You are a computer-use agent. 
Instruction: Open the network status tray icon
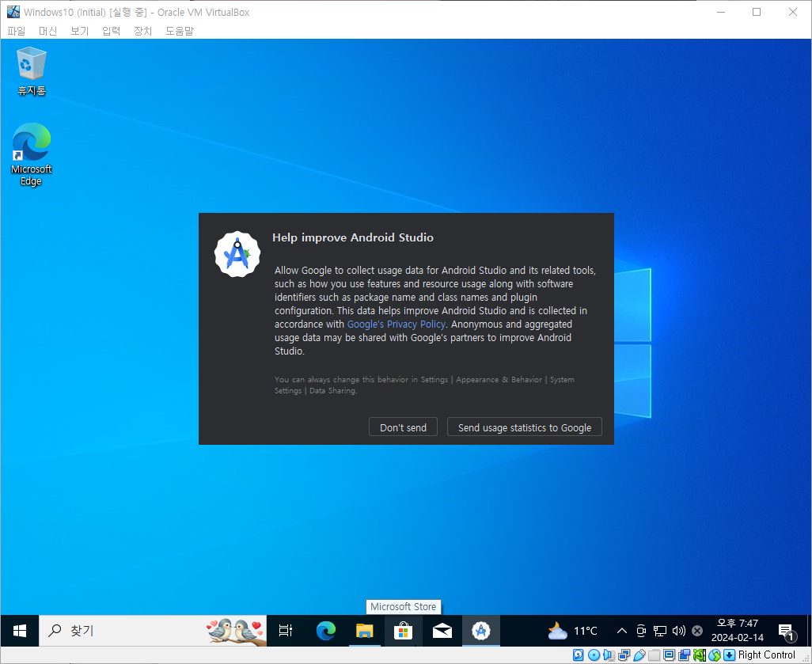click(660, 630)
